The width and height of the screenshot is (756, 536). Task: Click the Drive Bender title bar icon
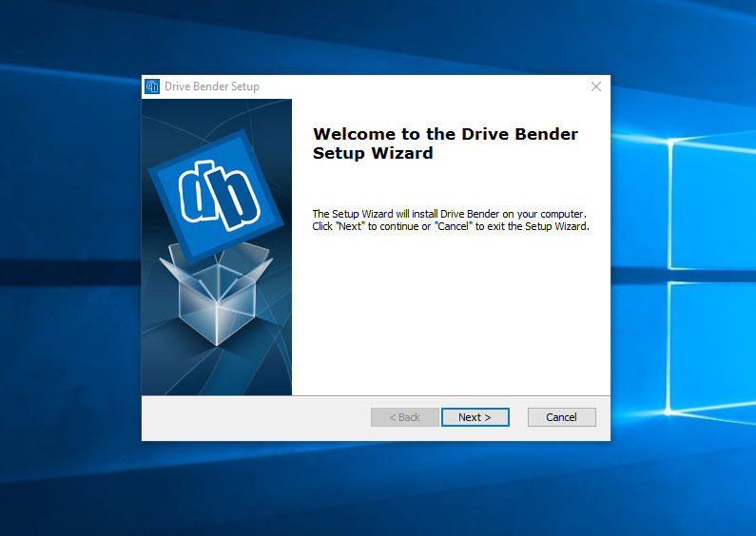pyautogui.click(x=152, y=86)
